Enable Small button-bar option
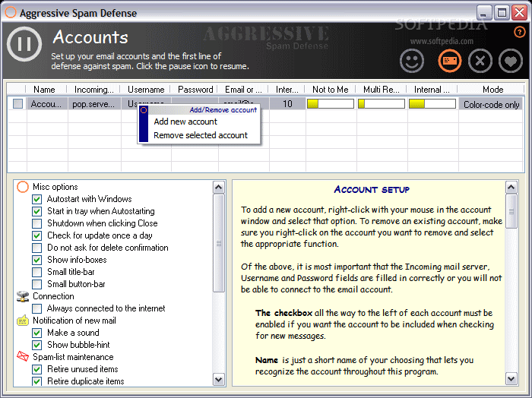 37,284
